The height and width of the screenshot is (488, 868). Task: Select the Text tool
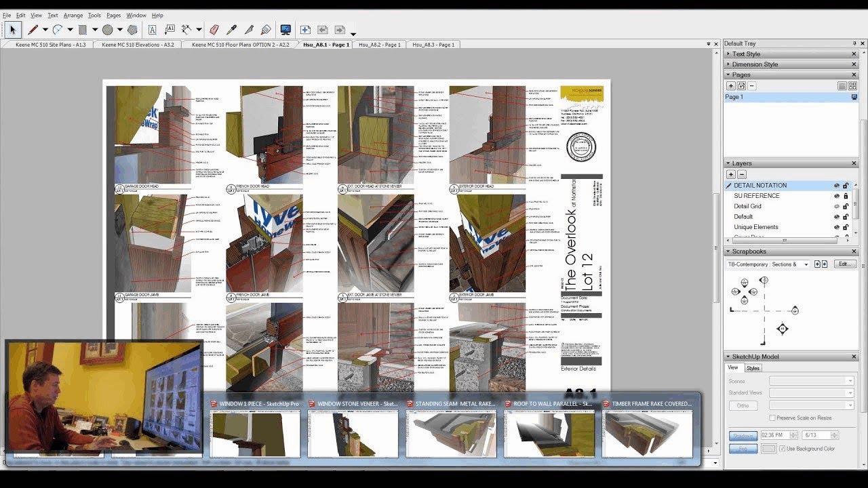click(153, 30)
